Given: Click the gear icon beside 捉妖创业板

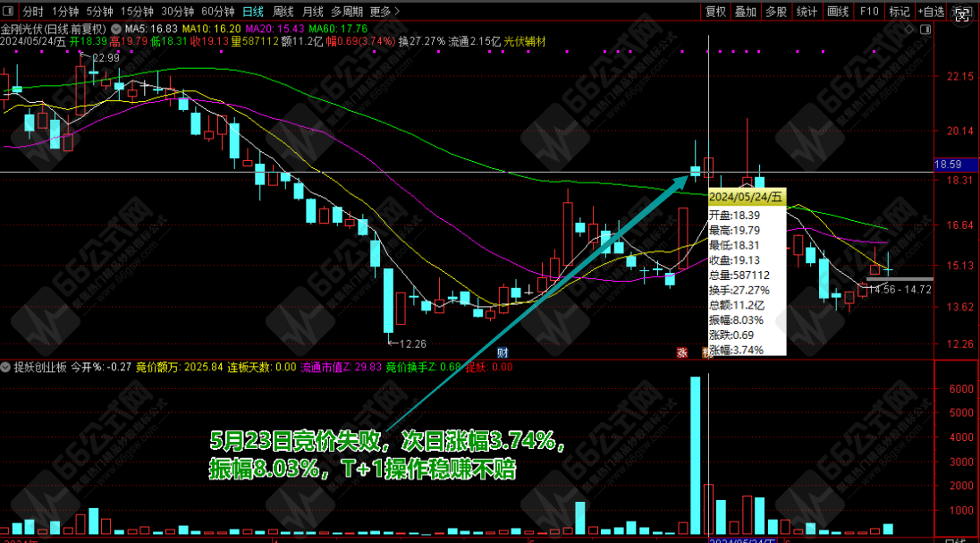Looking at the screenshot, I should (x=6, y=367).
